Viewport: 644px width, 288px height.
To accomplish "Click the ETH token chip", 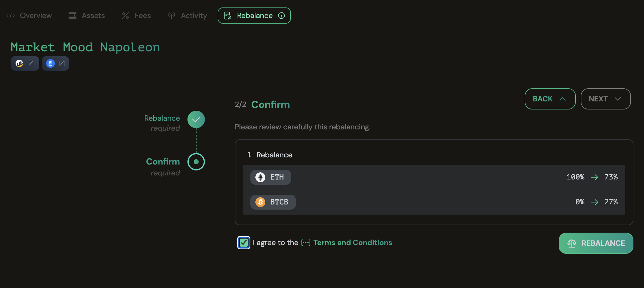I will coord(271,177).
